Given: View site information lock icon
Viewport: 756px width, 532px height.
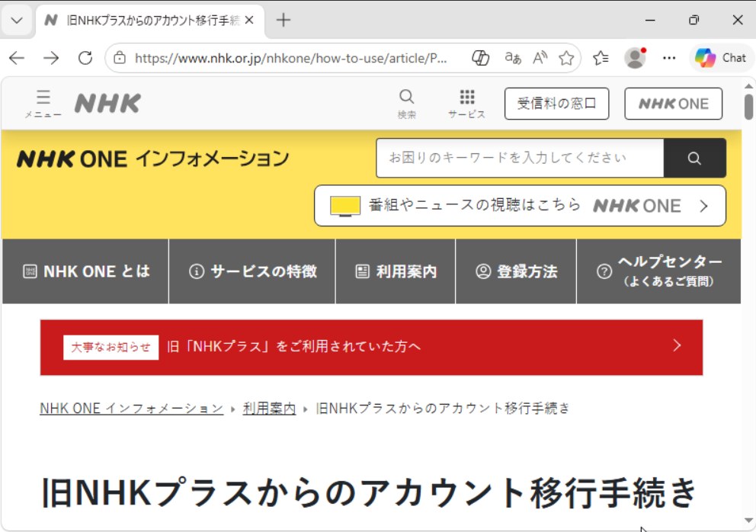Looking at the screenshot, I should tap(120, 59).
